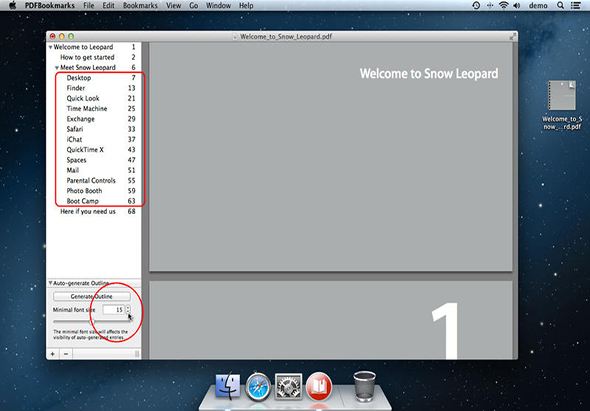Open Spotlight search magnifier

pos(560,5)
